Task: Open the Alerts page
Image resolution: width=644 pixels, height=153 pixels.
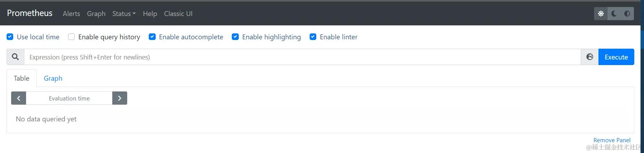Action: click(71, 14)
